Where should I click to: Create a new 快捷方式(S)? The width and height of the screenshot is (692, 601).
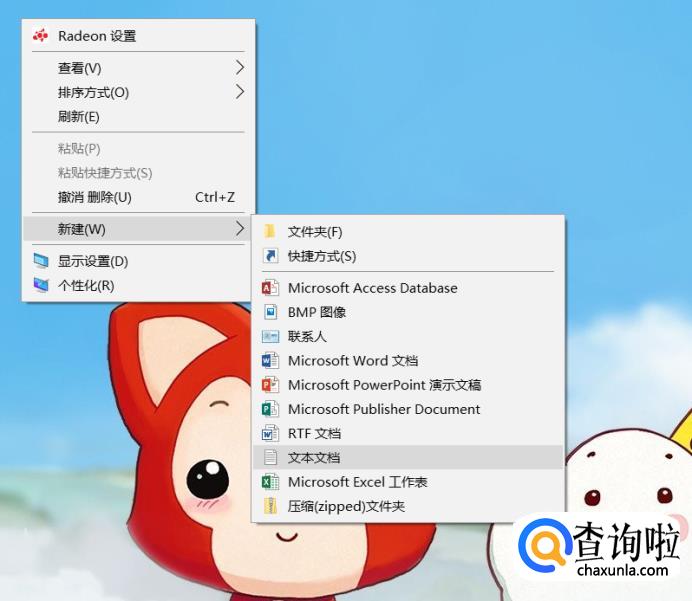(x=408, y=256)
